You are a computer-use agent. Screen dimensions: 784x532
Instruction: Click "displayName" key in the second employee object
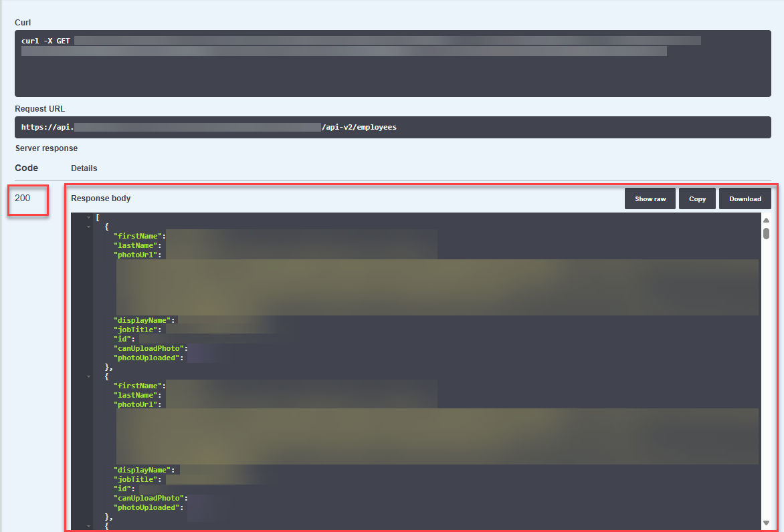coord(142,470)
